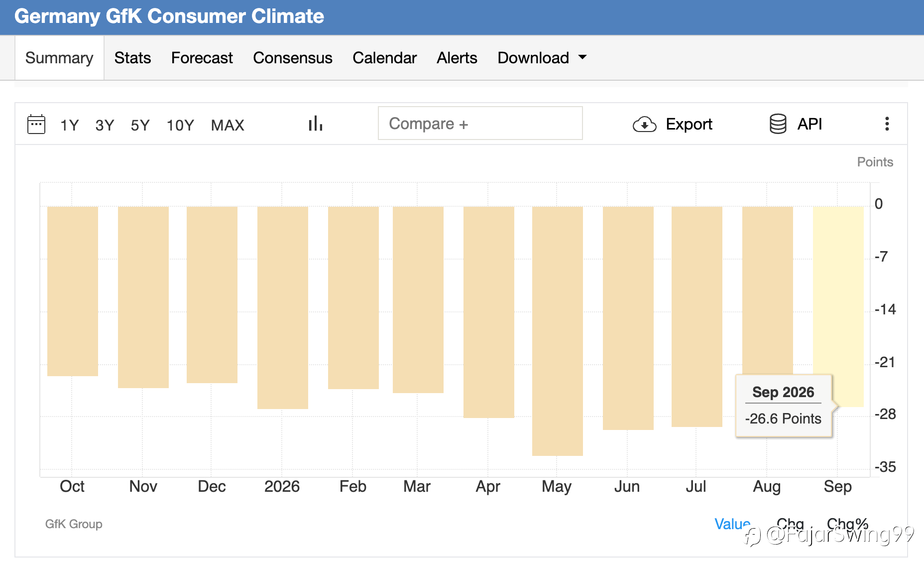This screenshot has height=566, width=924.
Task: Click the Export label
Action: click(x=689, y=124)
